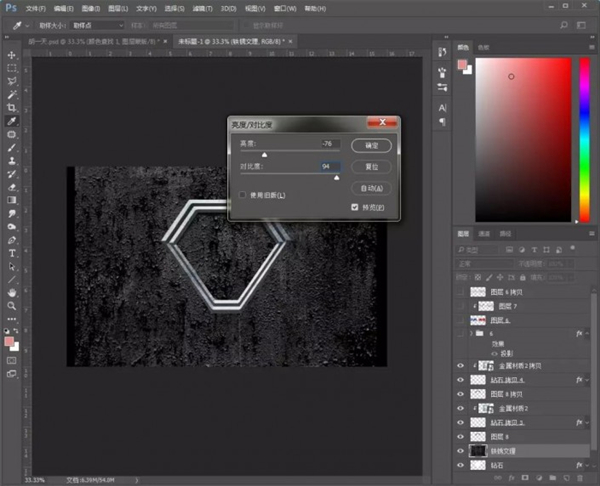Click the brightness (亮度) slider handle

click(265, 155)
